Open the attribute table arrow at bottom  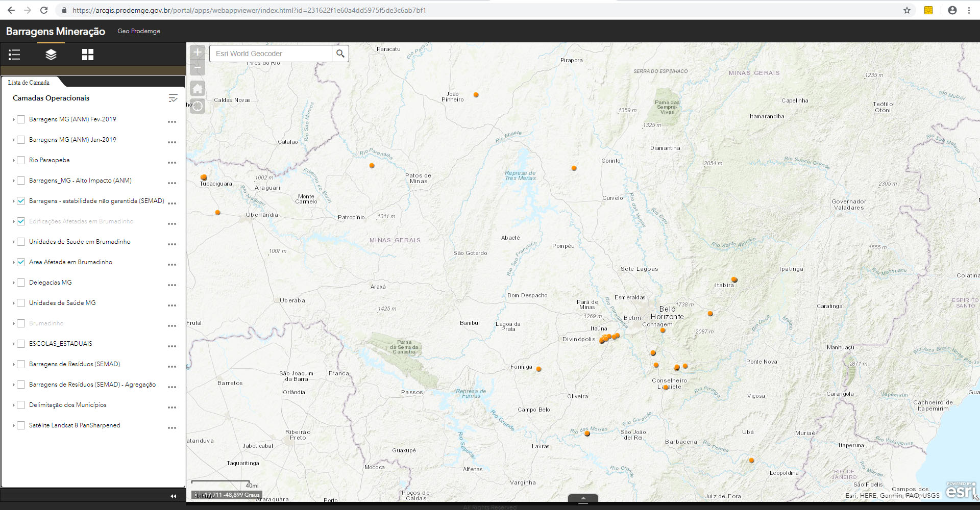(583, 498)
